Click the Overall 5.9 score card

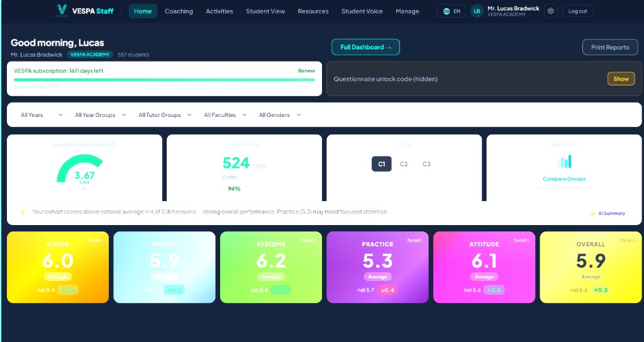591,267
